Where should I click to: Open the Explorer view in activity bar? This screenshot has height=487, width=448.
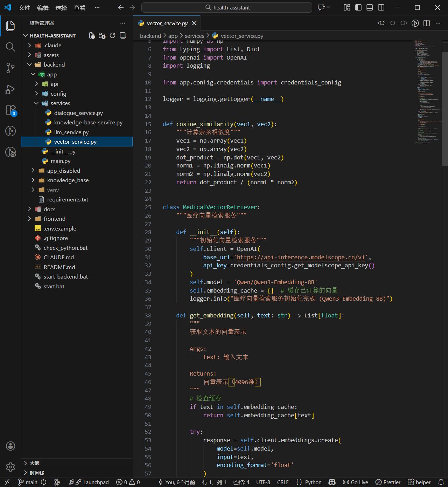10,26
